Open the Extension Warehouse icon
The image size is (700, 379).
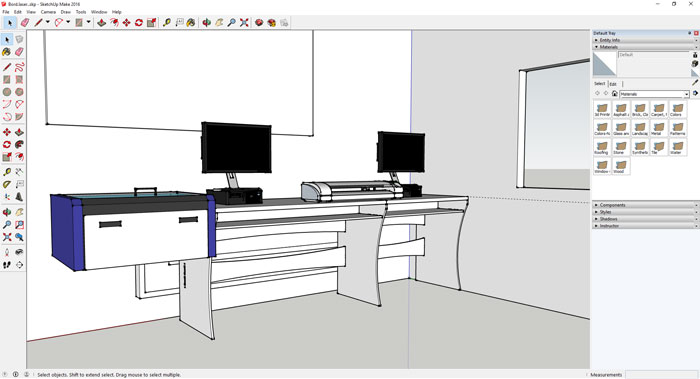[x=271, y=22]
